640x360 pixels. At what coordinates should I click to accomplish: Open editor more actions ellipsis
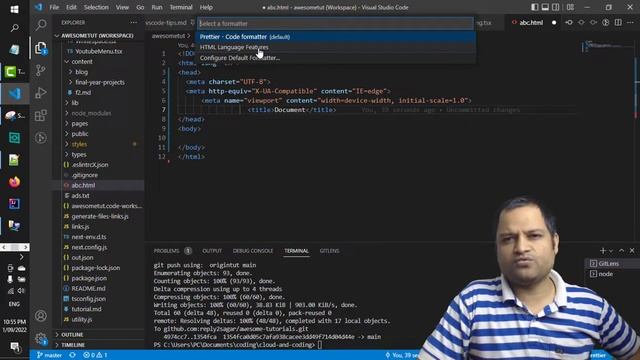coord(631,22)
